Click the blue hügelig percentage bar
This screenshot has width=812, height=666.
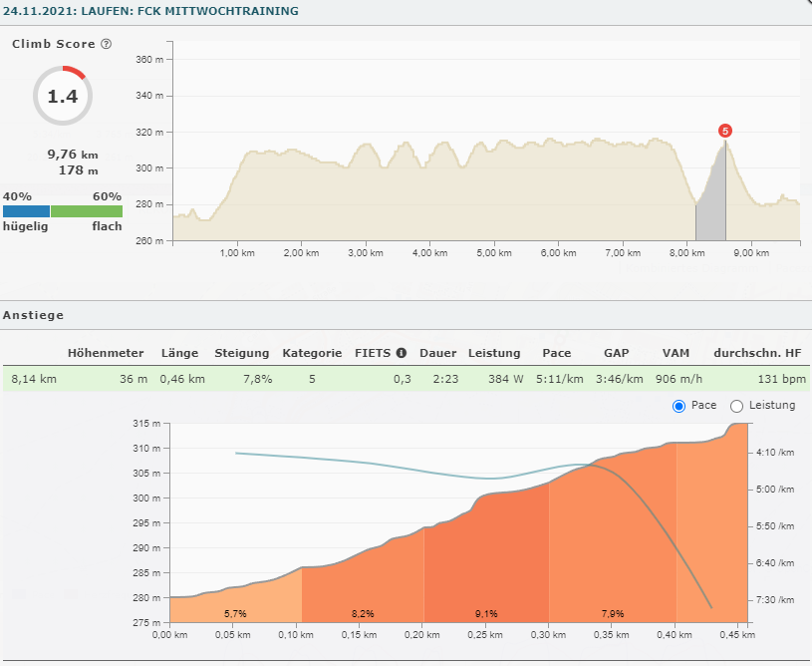(26, 211)
